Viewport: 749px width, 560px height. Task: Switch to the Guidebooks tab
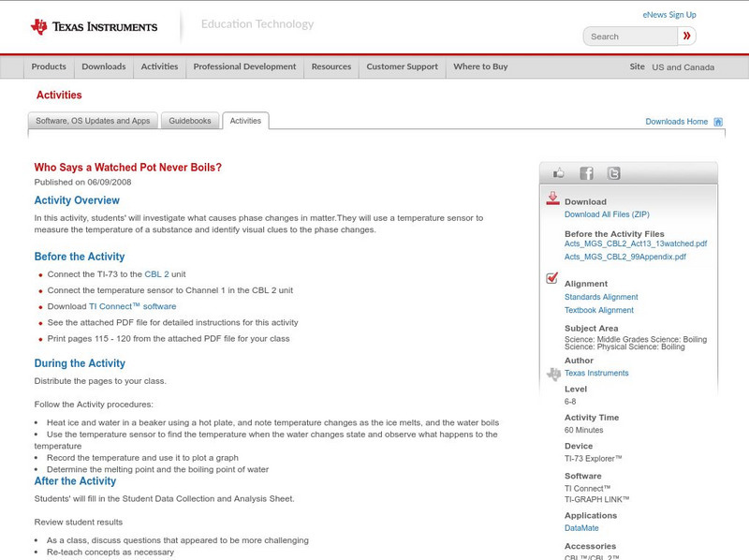click(x=190, y=121)
